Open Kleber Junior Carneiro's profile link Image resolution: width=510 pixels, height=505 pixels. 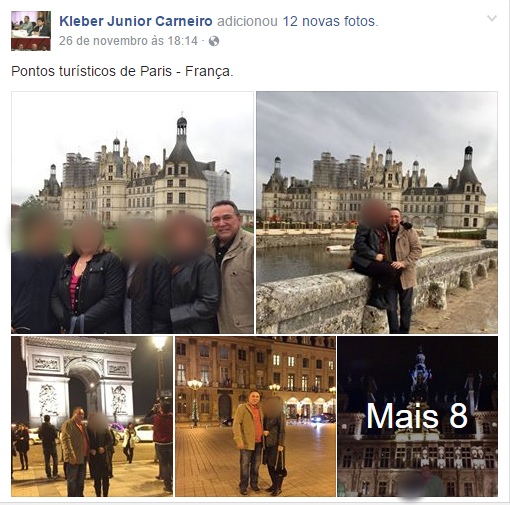pyautogui.click(x=136, y=21)
